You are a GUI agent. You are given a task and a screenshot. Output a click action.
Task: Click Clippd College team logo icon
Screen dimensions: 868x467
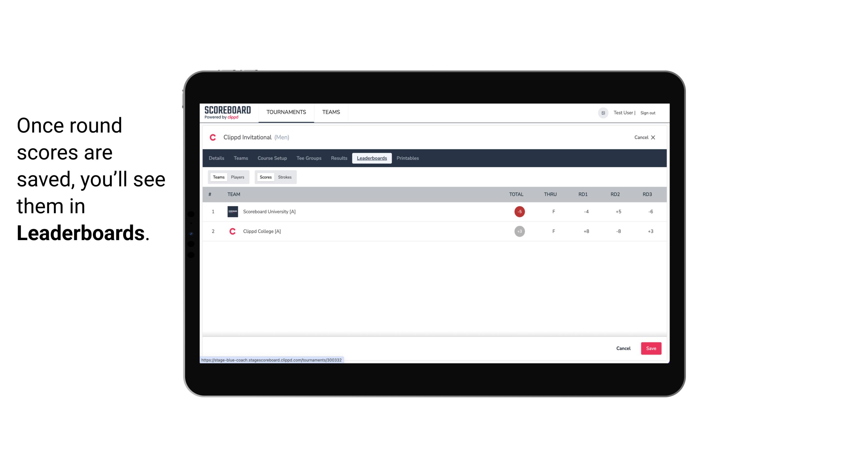pos(232,231)
